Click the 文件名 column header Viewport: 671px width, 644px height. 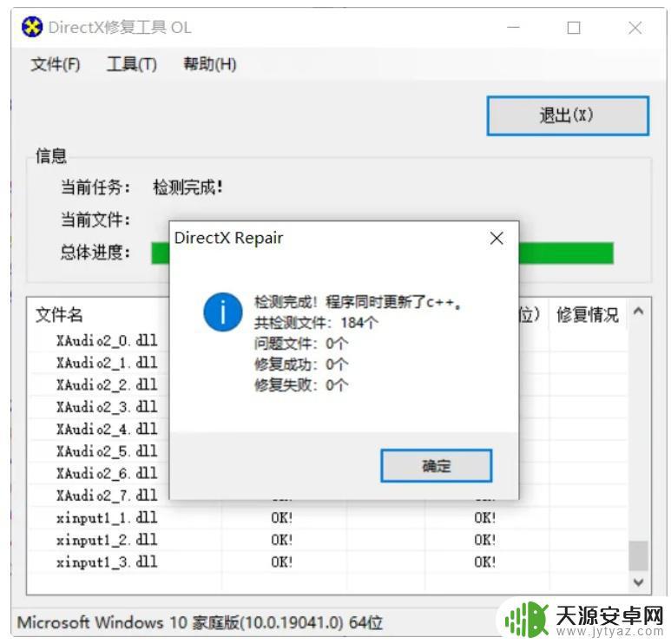[x=60, y=314]
